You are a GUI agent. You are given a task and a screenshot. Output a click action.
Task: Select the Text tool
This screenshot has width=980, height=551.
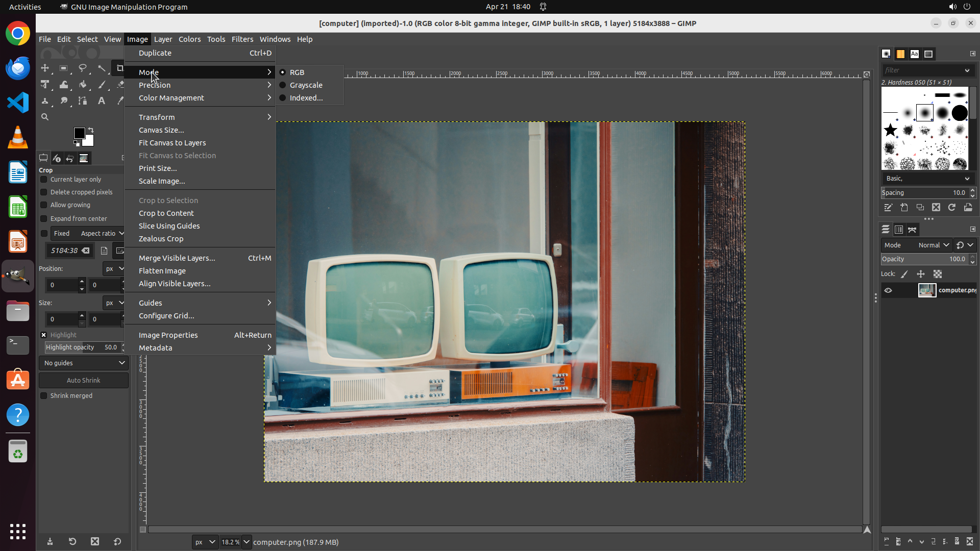[102, 101]
